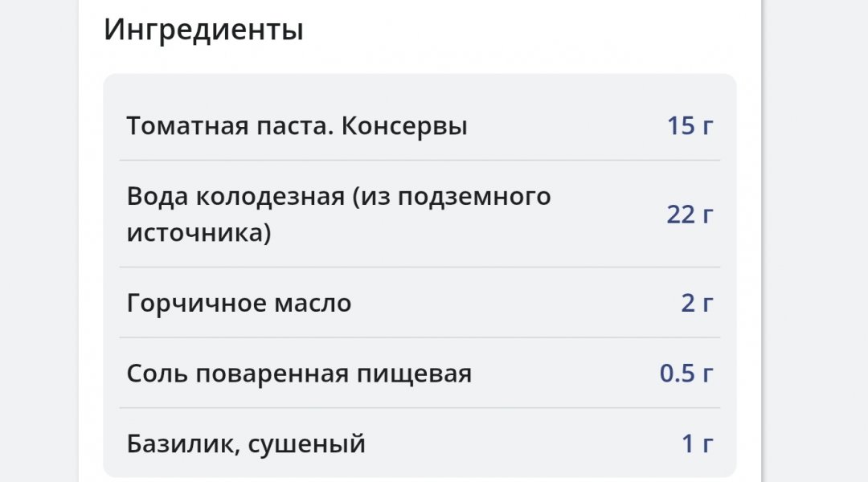The width and height of the screenshot is (868, 482).
Task: Open the "Горчичное масло" ingredient entry
Action: pyautogui.click(x=239, y=304)
